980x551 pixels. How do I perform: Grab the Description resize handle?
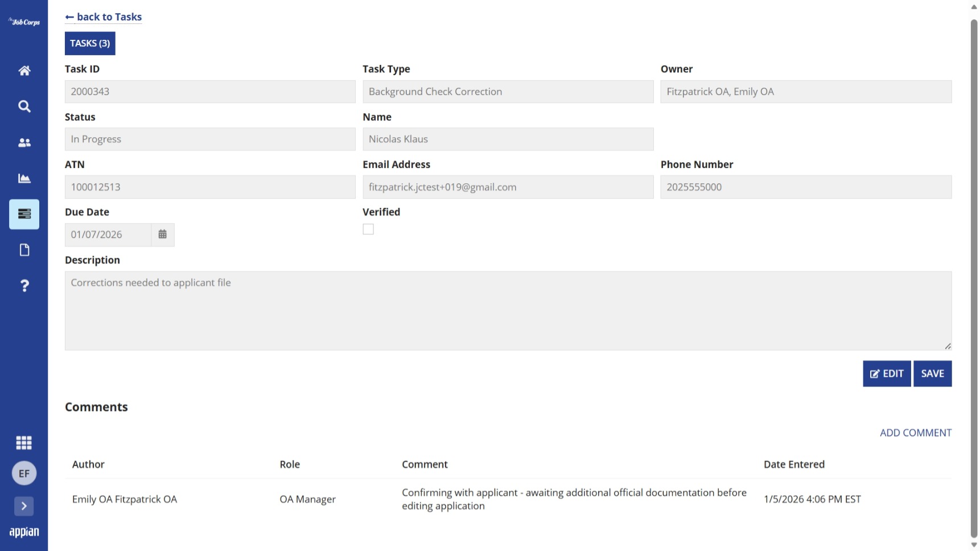947,346
